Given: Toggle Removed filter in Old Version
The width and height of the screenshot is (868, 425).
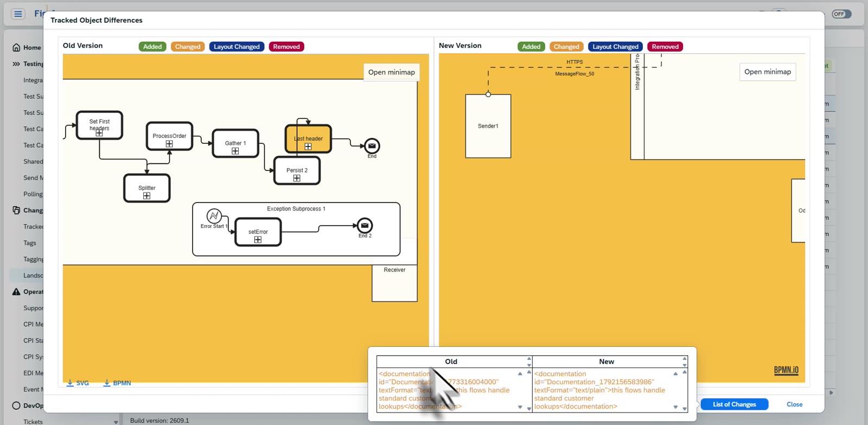Looking at the screenshot, I should [x=286, y=47].
